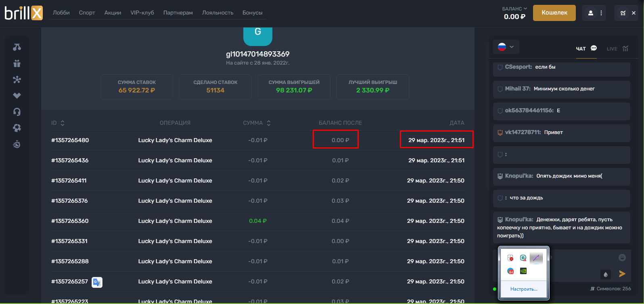Click the brillX logo
Image resolution: width=644 pixels, height=304 pixels.
[23, 13]
